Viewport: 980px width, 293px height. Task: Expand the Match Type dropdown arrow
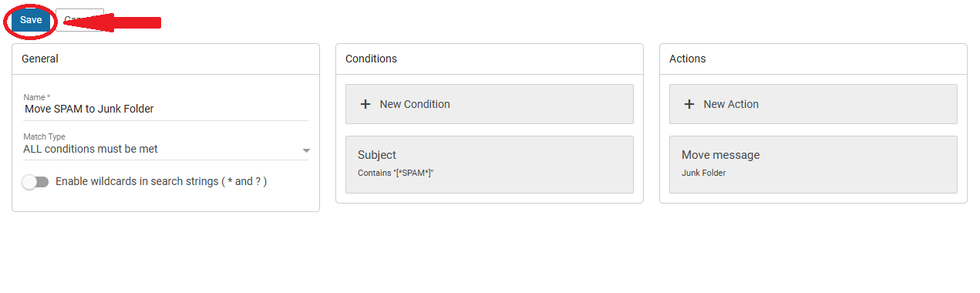point(306,150)
